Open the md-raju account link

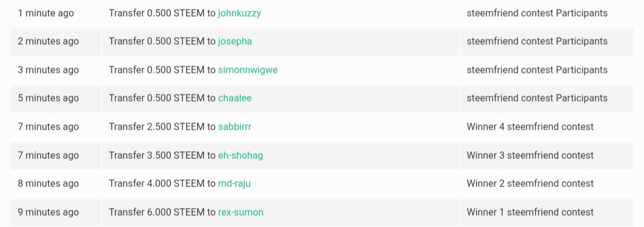pyautogui.click(x=234, y=183)
